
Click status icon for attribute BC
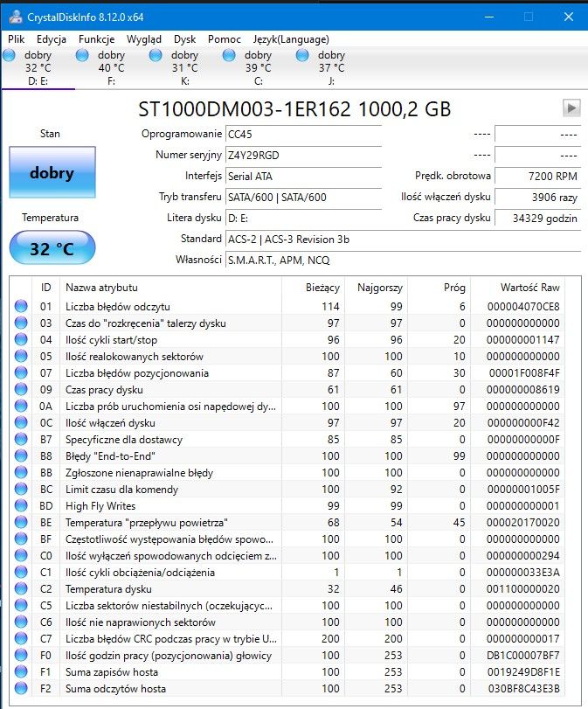(21, 489)
